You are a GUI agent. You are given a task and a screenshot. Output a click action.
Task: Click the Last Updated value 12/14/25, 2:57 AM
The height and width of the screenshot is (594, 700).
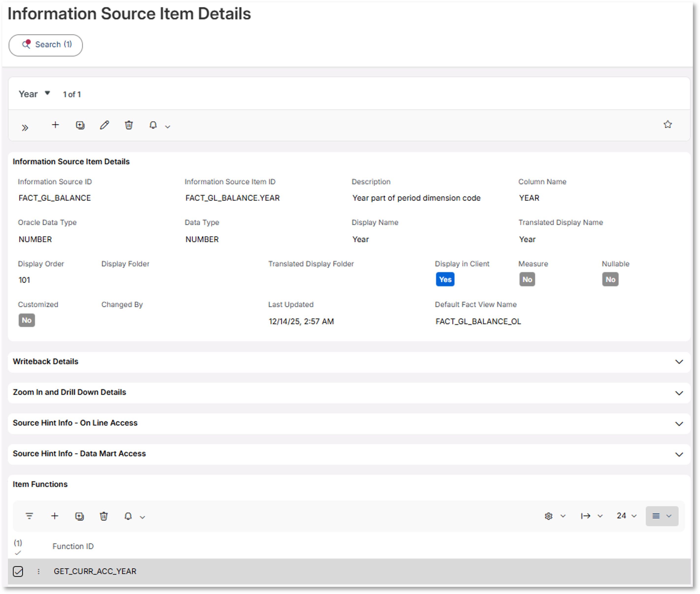pos(301,321)
